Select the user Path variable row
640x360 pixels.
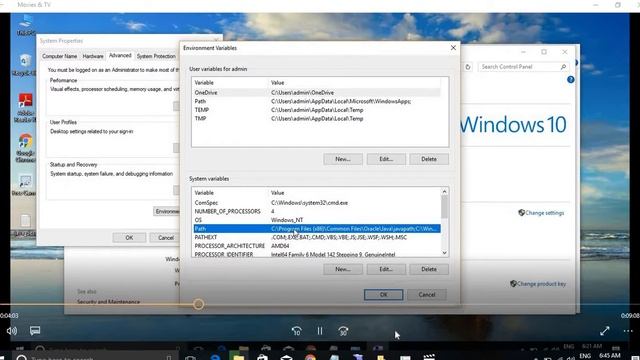pos(317,101)
